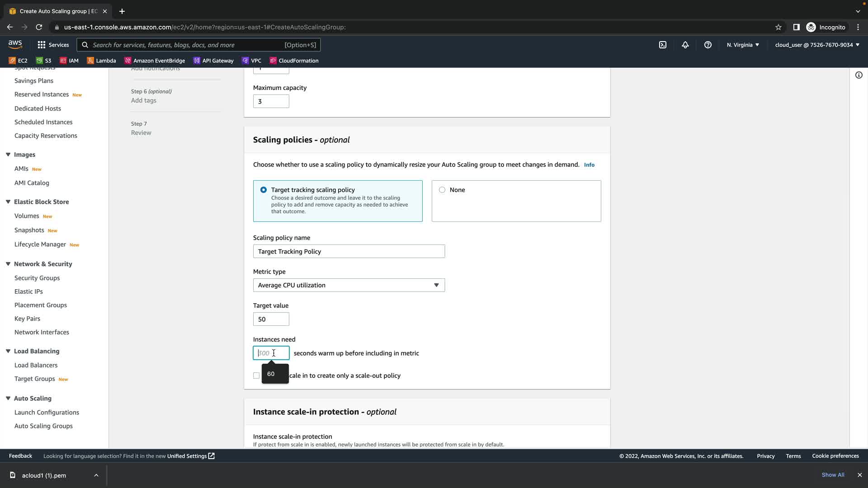
Task: Open the help question mark icon
Action: tap(708, 45)
